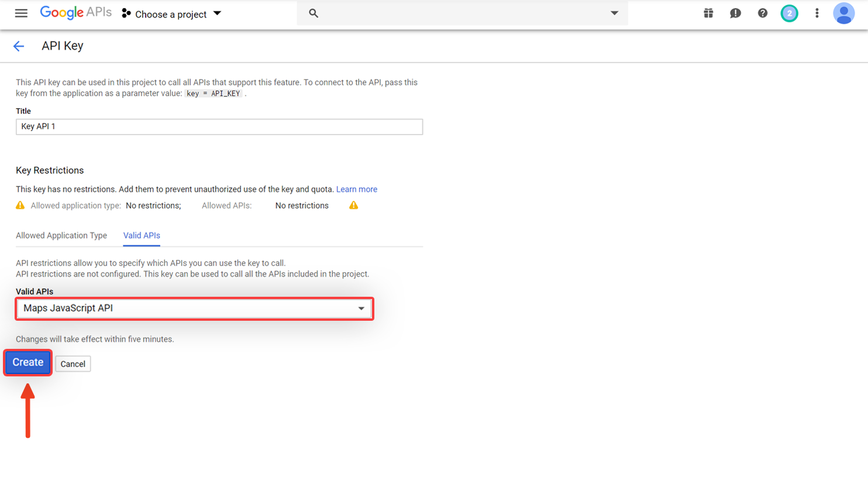The height and width of the screenshot is (487, 868).
Task: Click the Cancel button
Action: (73, 364)
